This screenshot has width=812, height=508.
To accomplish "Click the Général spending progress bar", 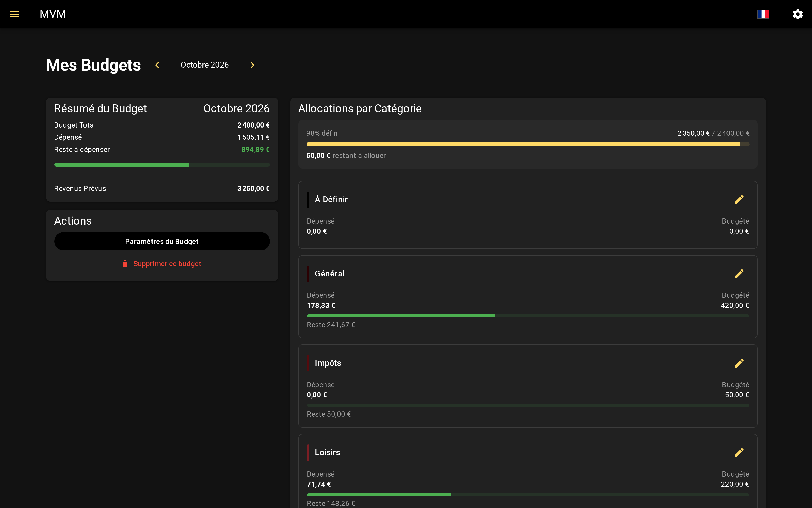I will pos(528,316).
